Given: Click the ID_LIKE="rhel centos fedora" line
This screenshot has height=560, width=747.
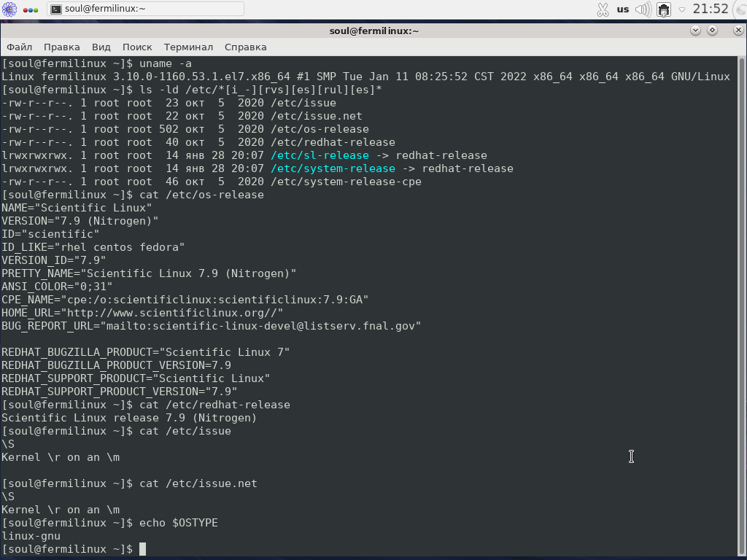Looking at the screenshot, I should (93, 247).
